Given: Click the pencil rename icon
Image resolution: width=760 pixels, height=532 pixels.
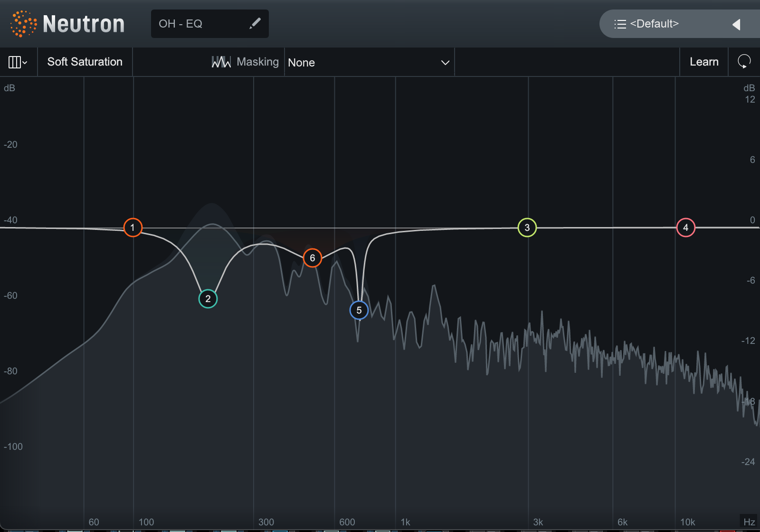Looking at the screenshot, I should point(255,23).
